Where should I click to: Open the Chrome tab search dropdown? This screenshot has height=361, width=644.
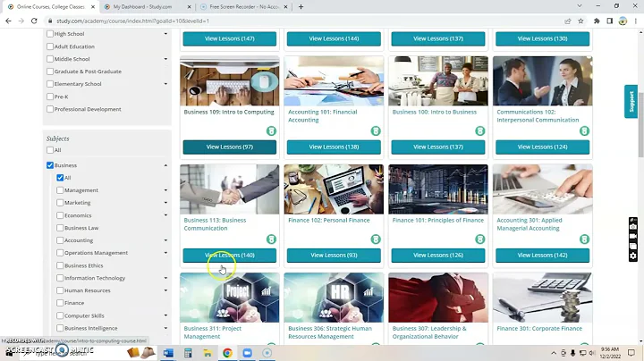tap(580, 6)
